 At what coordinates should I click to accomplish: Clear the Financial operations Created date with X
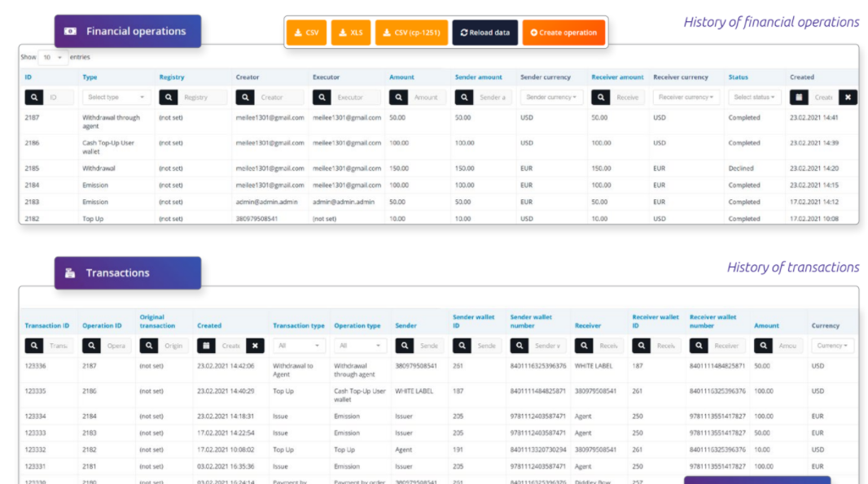tap(848, 98)
